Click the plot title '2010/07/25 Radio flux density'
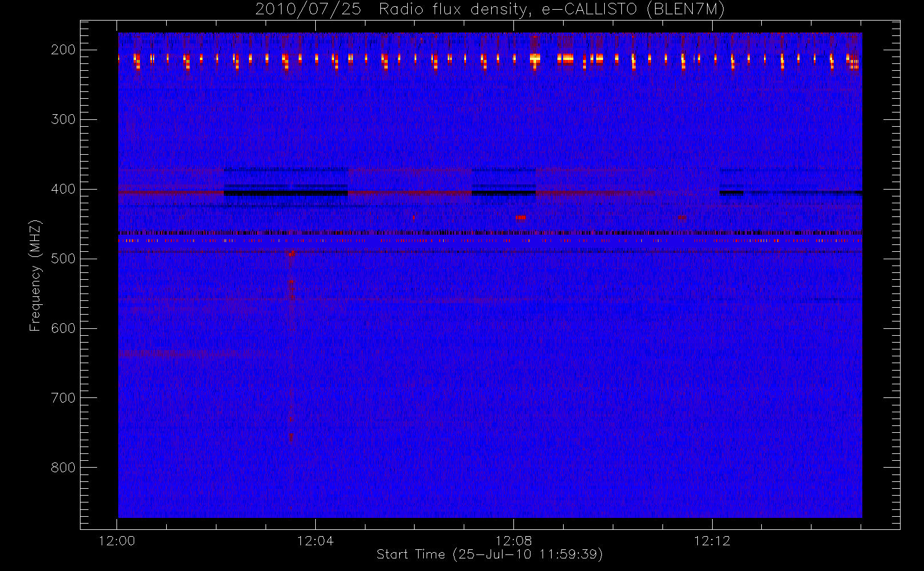924x571 pixels. 489,10
